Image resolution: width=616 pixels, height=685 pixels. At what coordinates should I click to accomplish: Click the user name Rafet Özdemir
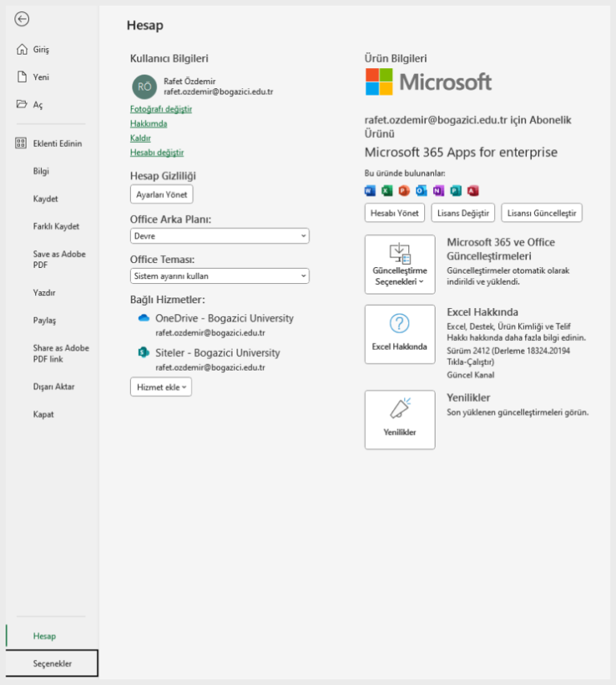189,81
